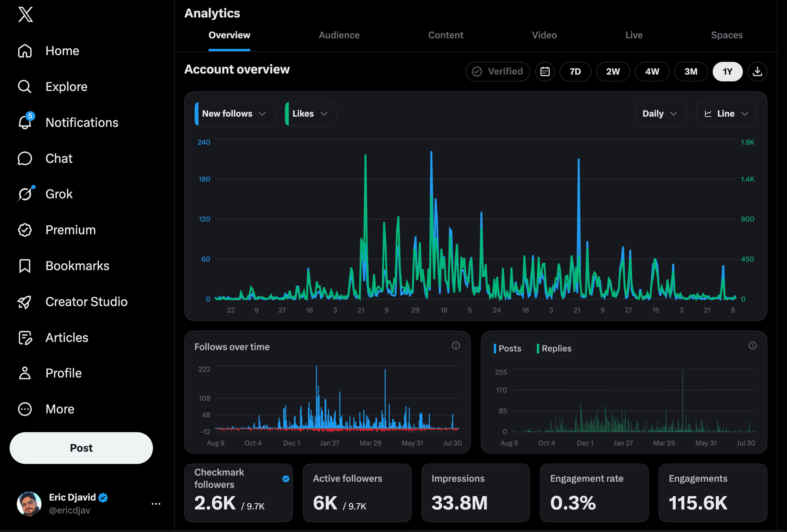This screenshot has width=787, height=532.
Task: Select the 2W time range
Action: [613, 72]
